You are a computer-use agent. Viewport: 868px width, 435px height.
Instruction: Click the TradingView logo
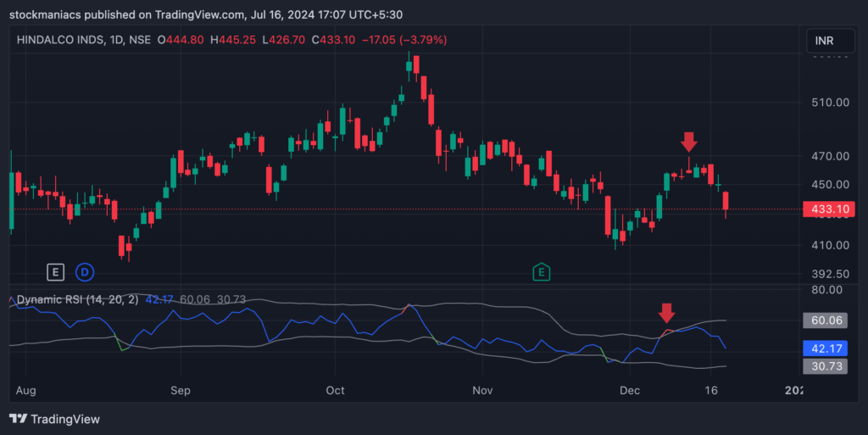coord(55,419)
